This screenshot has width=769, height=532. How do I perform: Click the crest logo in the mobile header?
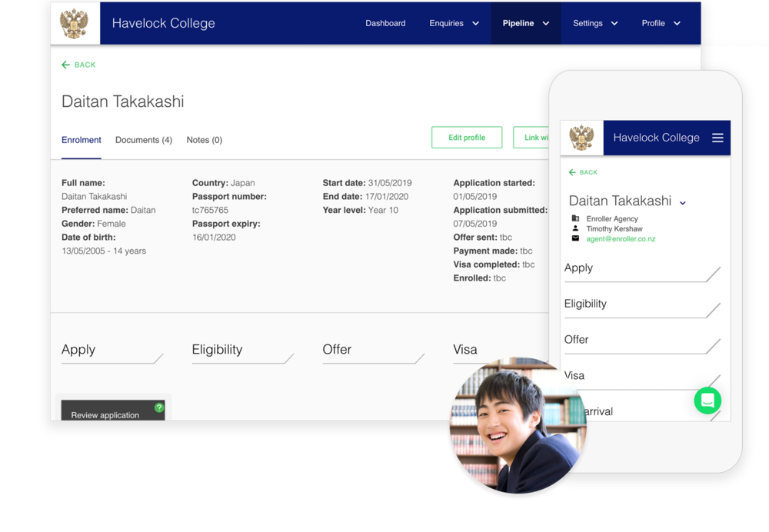(x=581, y=138)
